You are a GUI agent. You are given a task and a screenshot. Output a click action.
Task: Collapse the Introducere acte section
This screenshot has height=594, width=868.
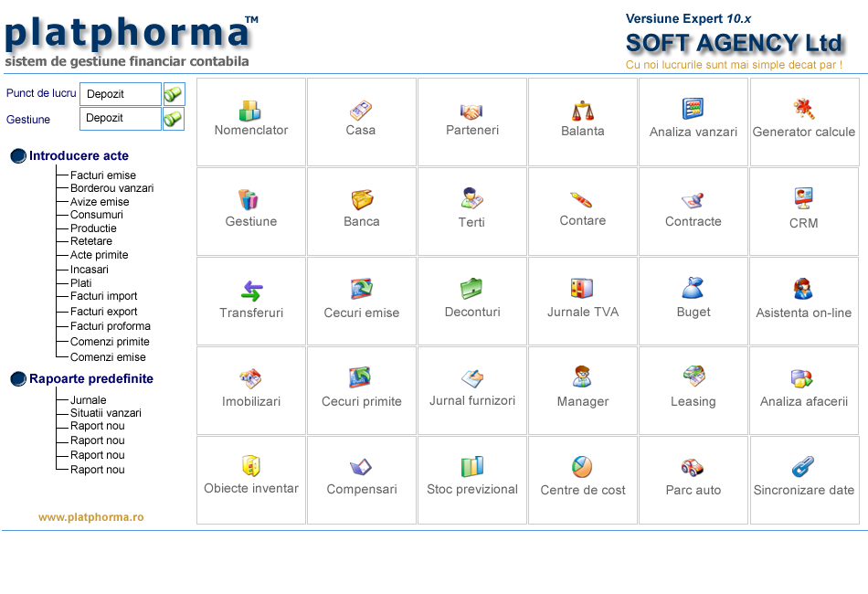18,156
